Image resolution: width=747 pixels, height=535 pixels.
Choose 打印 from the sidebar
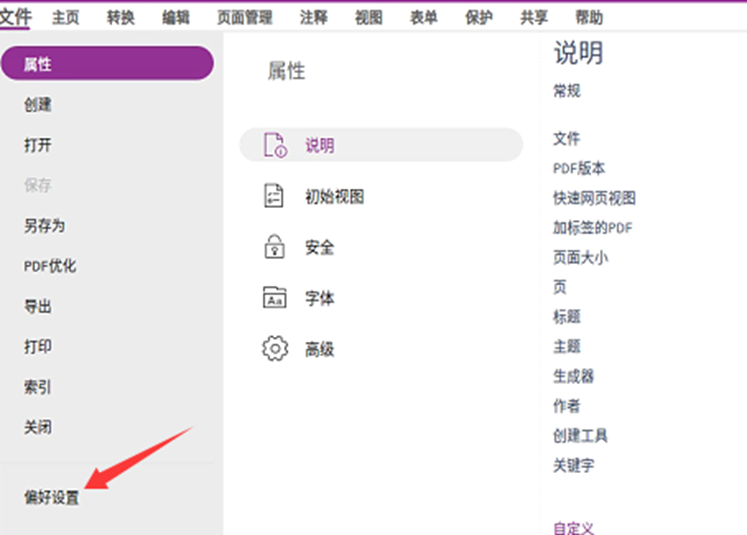(x=38, y=347)
